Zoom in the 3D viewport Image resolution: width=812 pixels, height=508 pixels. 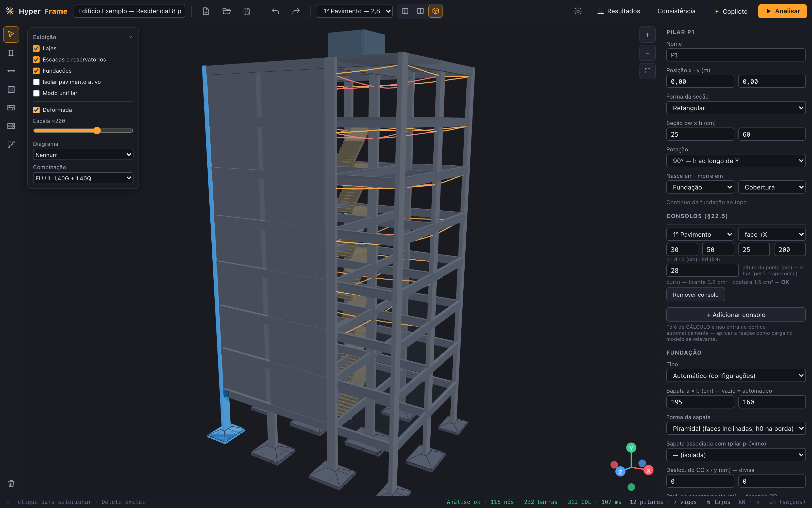click(x=648, y=35)
